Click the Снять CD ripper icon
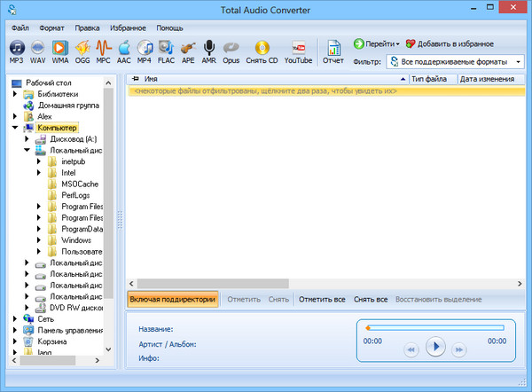Viewport: 532px width, 392px height. click(262, 51)
